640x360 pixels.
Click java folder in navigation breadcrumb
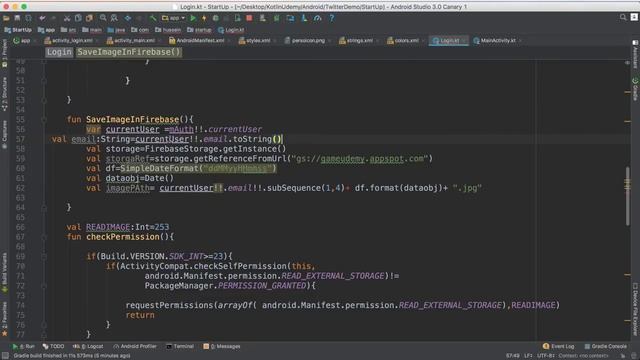[117, 30]
